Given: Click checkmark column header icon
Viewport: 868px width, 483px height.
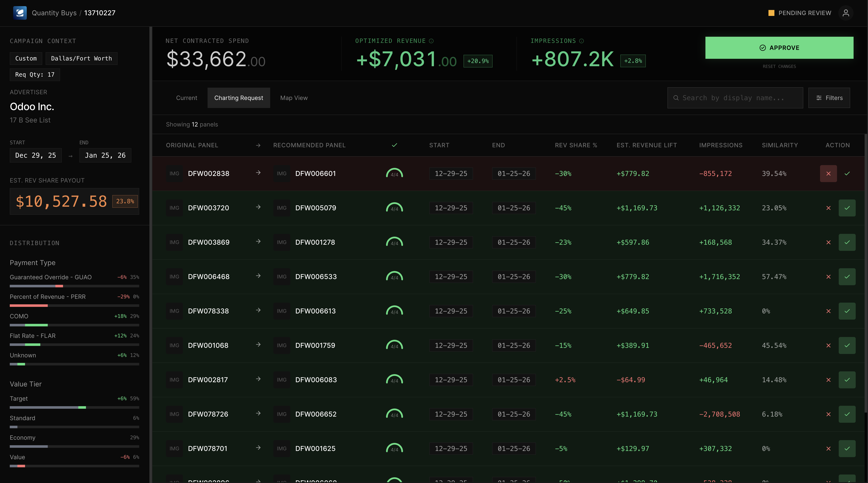Looking at the screenshot, I should tap(394, 145).
